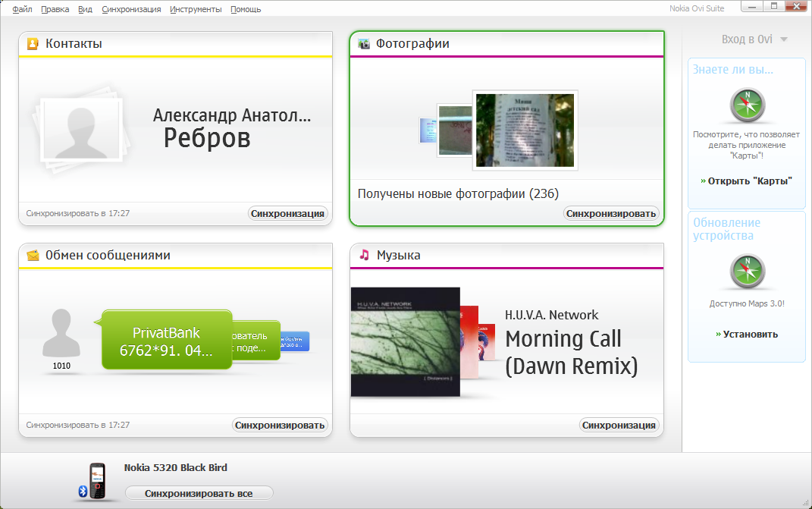Close the Nokia Ovi Suite window
Viewport: 812px width, 509px height.
[797, 6]
